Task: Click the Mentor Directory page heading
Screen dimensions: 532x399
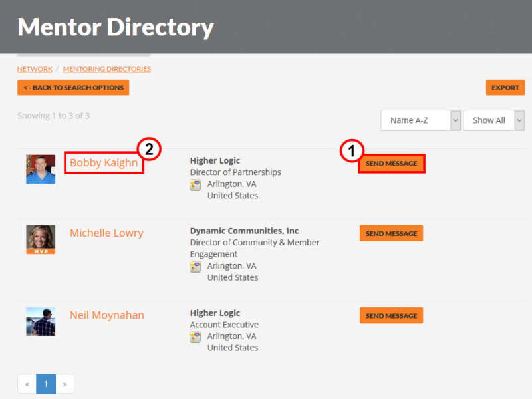Action: click(116, 27)
